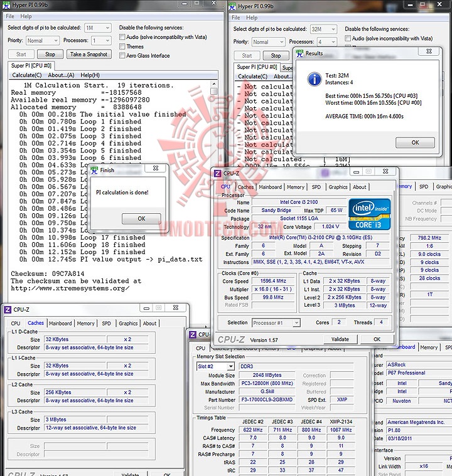Close the Finish dialog with X
The height and width of the screenshot is (476, 452).
click(156, 168)
